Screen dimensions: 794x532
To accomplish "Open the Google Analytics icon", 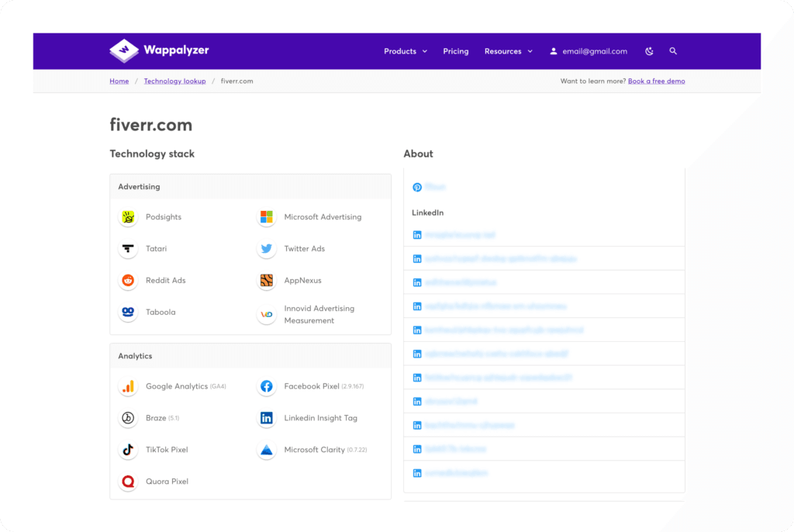I will [x=128, y=386].
